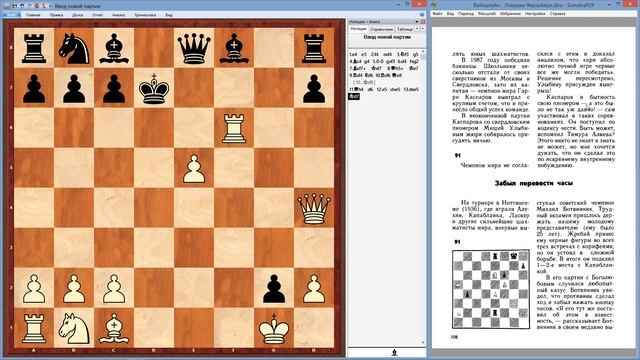
Task: Open the Тренировка ribbon tab
Action: [x=145, y=15]
